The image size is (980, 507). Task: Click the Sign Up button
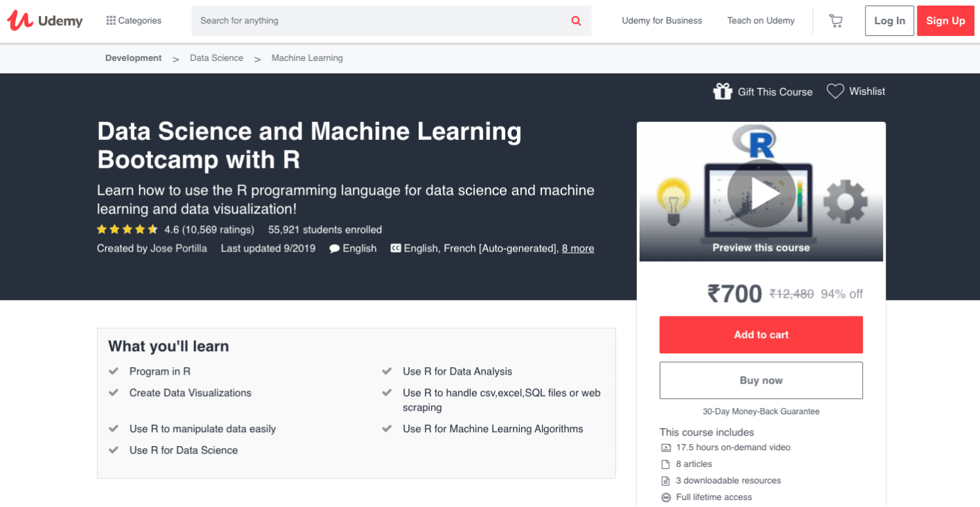point(945,21)
